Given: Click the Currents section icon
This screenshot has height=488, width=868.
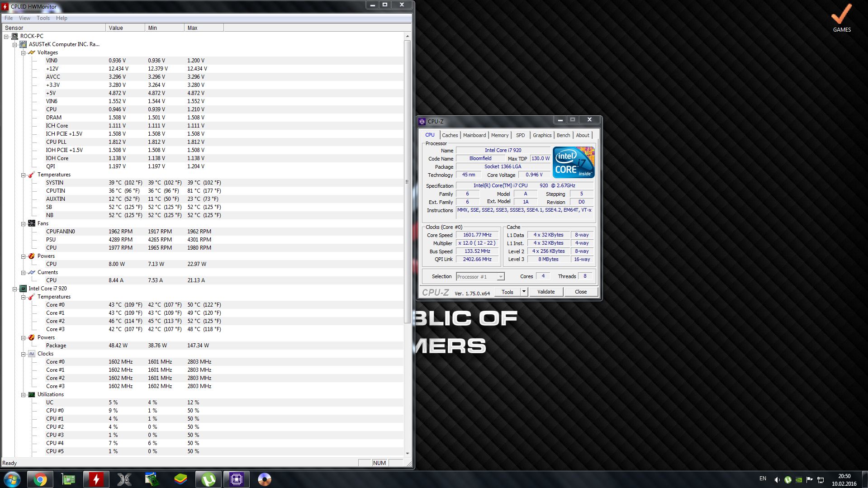Looking at the screenshot, I should pyautogui.click(x=32, y=272).
